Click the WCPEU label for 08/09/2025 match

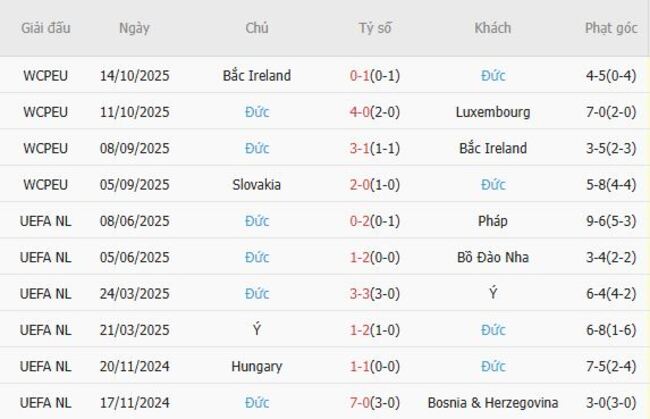(x=46, y=149)
